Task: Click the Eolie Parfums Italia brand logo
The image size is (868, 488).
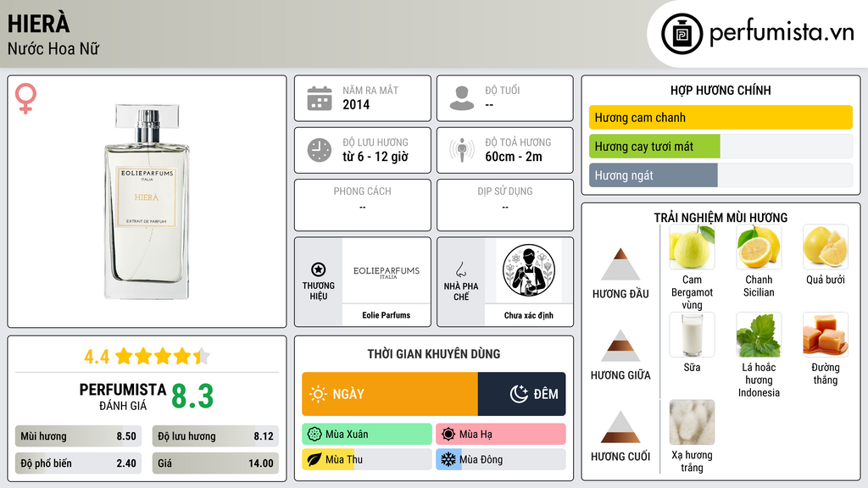Action: 387,272
